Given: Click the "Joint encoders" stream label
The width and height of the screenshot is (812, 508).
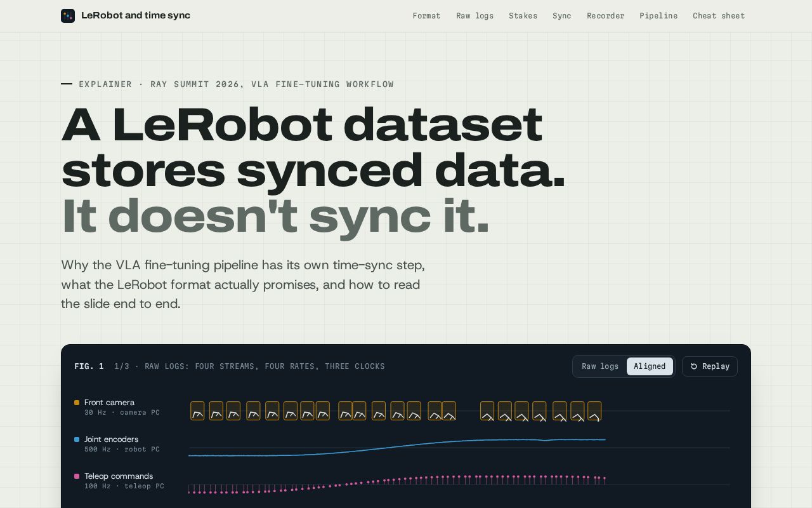Looking at the screenshot, I should tap(111, 439).
